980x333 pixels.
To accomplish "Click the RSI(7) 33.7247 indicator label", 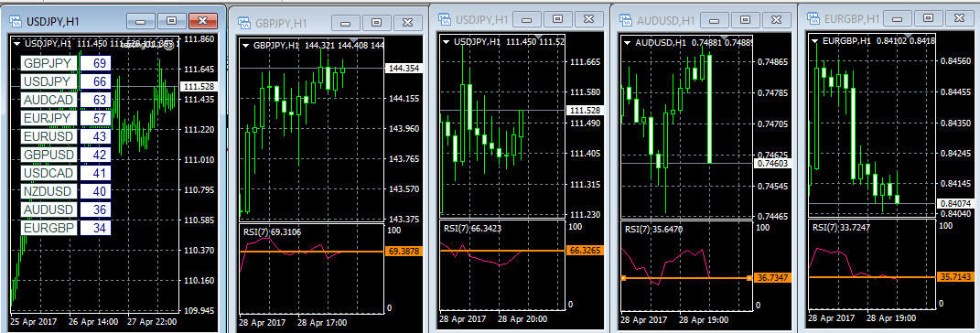I will [841, 228].
